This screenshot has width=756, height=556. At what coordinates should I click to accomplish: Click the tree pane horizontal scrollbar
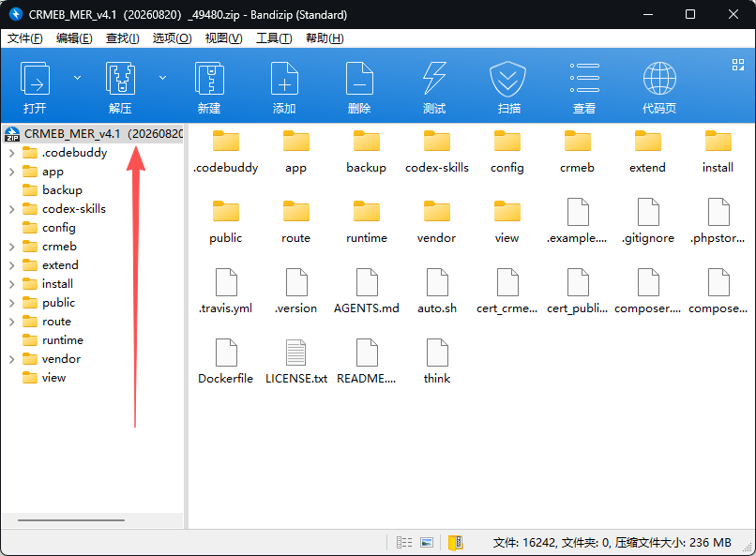71,520
